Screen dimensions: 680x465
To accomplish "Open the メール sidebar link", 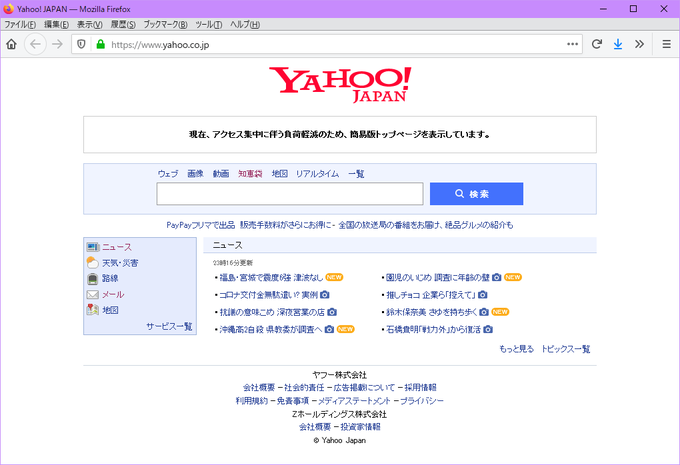I will click(x=113, y=295).
